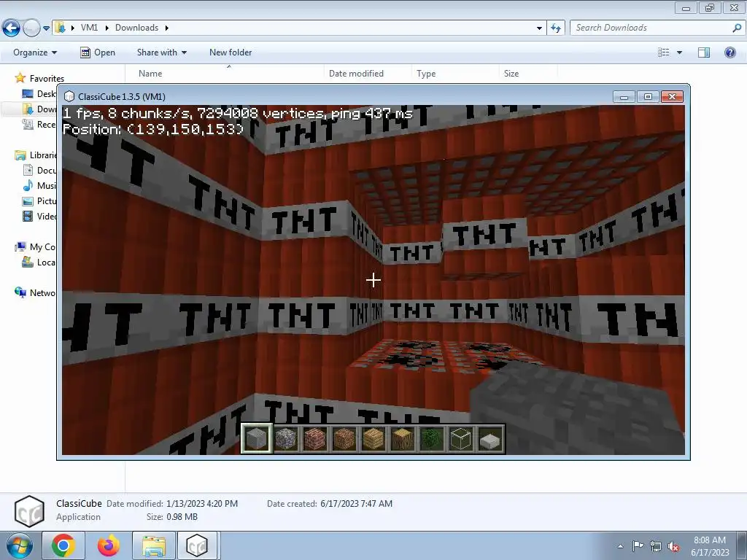Viewport: 747px width, 560px height.
Task: Click the date modified value 1/13/2023 4:20 PM
Action: point(202,503)
